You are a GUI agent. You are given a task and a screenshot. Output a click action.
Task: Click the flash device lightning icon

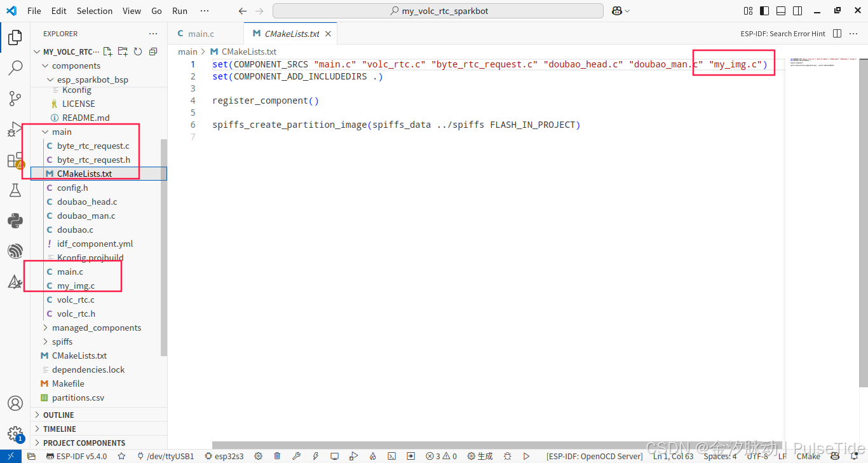click(315, 456)
